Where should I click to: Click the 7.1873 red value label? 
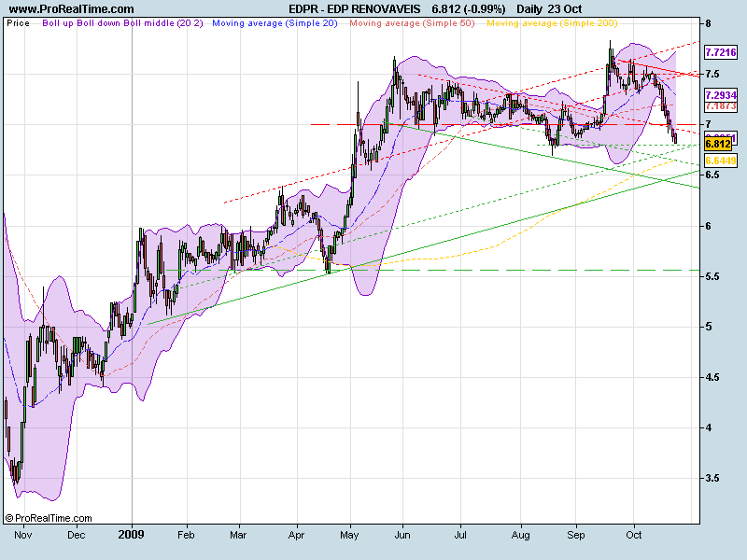(721, 106)
